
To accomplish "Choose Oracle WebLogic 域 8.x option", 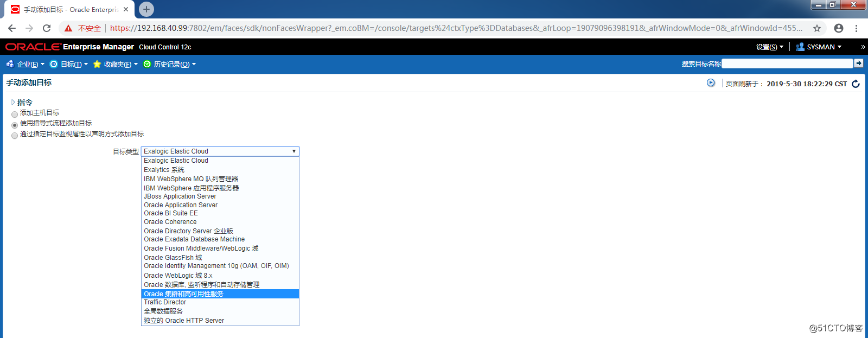I will point(220,276).
